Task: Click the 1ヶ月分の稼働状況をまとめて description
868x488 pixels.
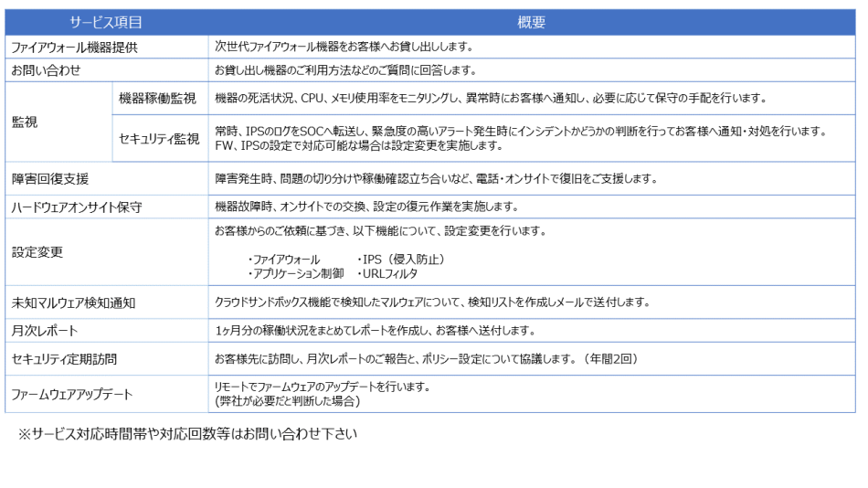Action: [376, 331]
